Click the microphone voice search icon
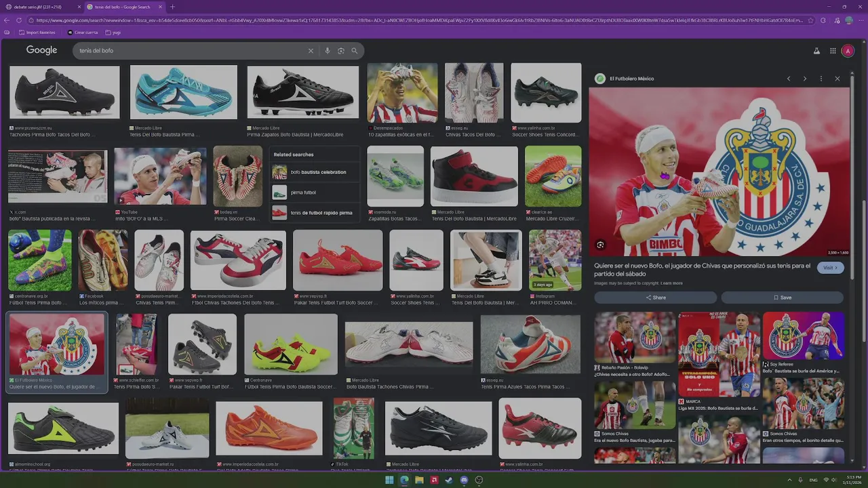This screenshot has width=868, height=488. tap(328, 51)
